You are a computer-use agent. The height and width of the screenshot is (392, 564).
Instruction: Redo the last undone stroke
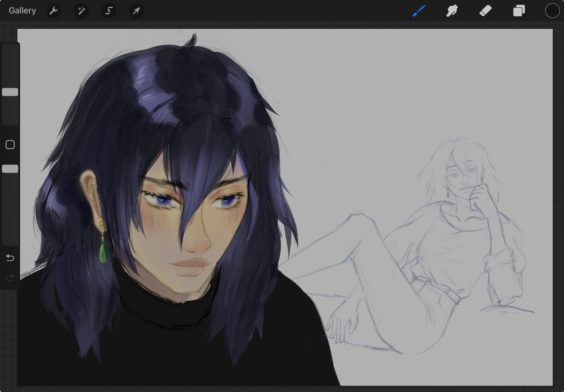coord(10,278)
